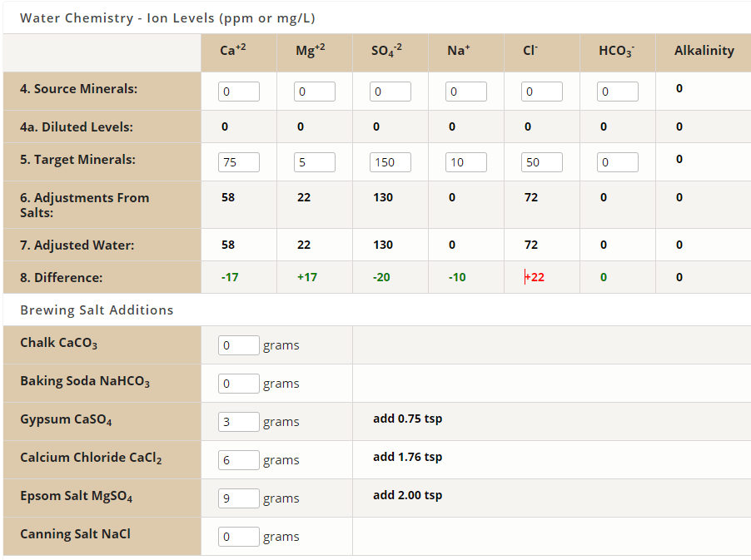Click the Gypsum grams field showing 3
Image resolution: width=751 pixels, height=560 pixels.
click(239, 422)
